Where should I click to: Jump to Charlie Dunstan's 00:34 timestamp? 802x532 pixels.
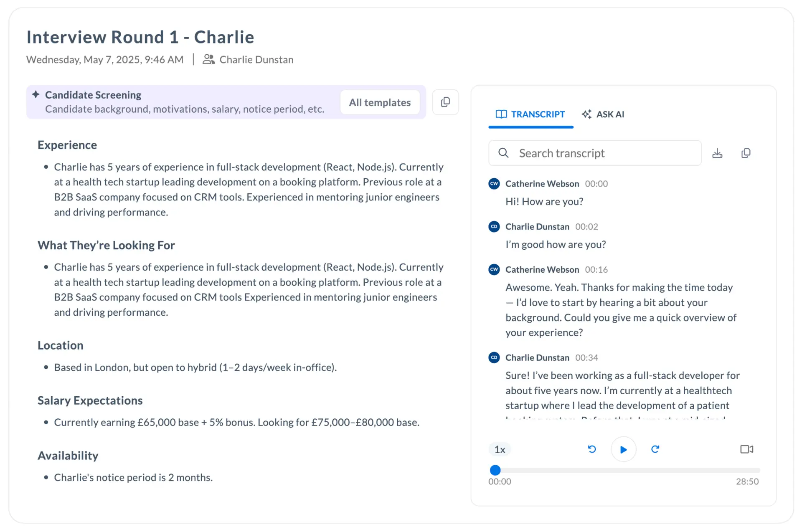point(586,357)
